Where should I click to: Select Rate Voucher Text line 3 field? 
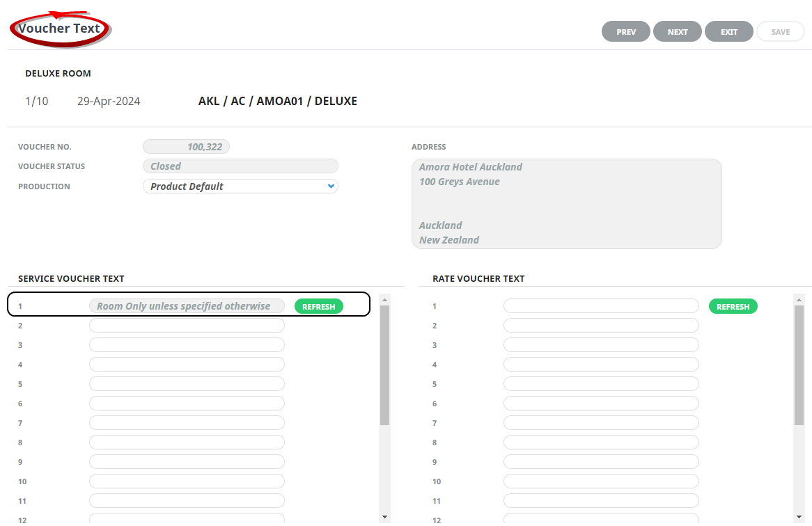(600, 345)
